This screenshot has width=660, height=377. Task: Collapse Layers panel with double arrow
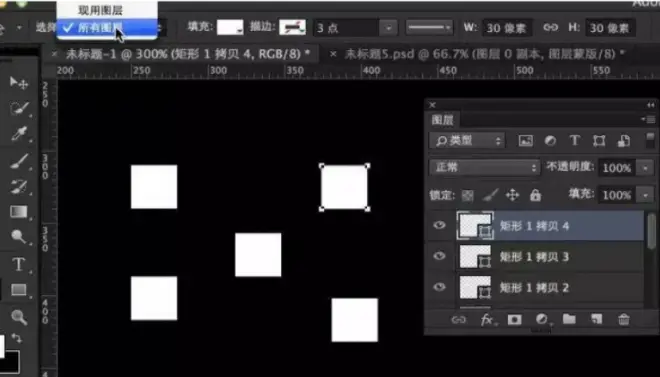click(x=651, y=105)
